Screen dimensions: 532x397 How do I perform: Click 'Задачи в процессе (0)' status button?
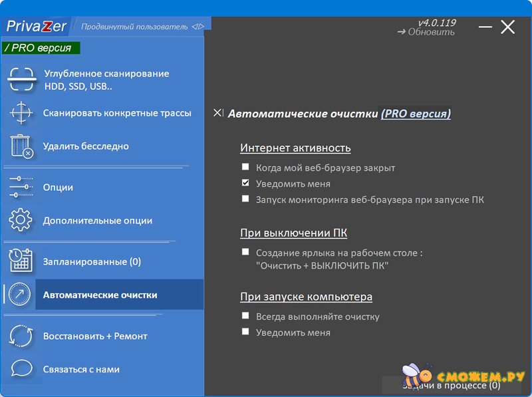pos(451,385)
